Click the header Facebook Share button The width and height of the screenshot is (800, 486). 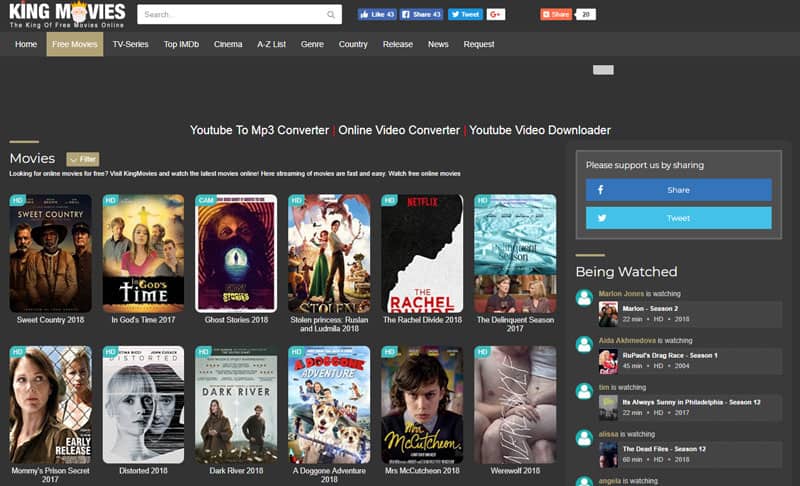(x=421, y=14)
